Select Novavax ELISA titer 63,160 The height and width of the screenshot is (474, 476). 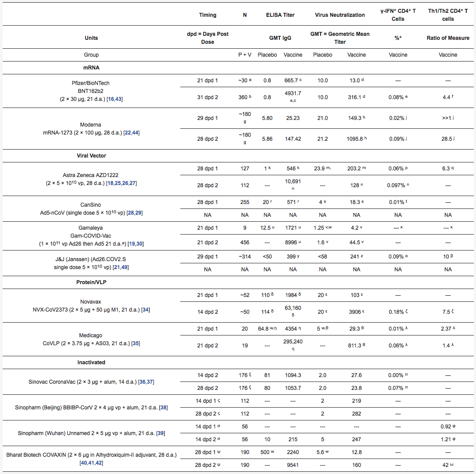pyautogui.click(x=293, y=308)
